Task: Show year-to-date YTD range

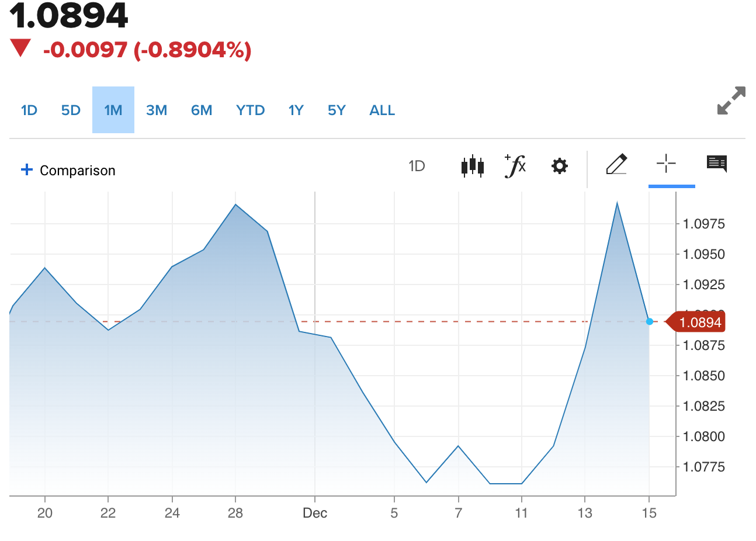Action: click(250, 110)
